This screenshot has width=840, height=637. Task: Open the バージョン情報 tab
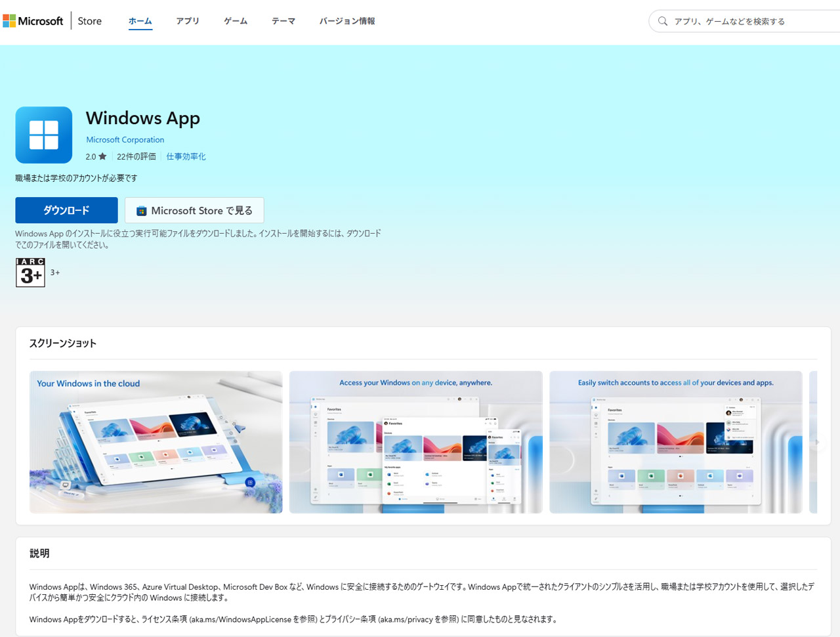click(347, 21)
